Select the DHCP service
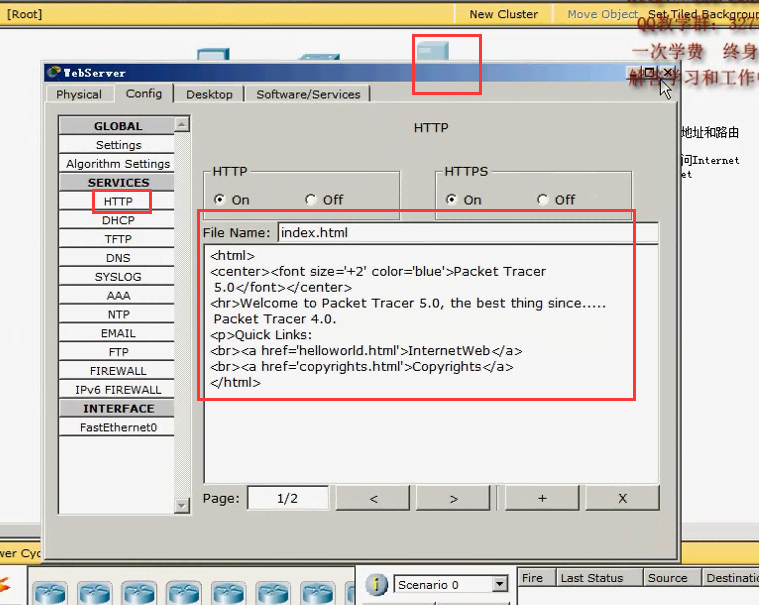The width and height of the screenshot is (759, 605). (118, 220)
